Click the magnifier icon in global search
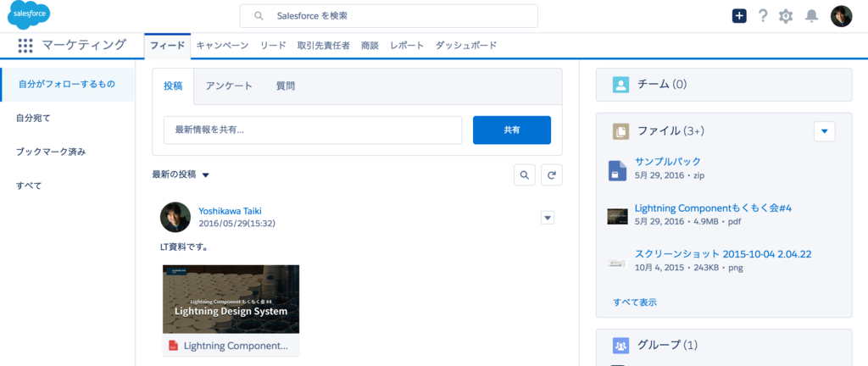This screenshot has width=868, height=366. (259, 16)
